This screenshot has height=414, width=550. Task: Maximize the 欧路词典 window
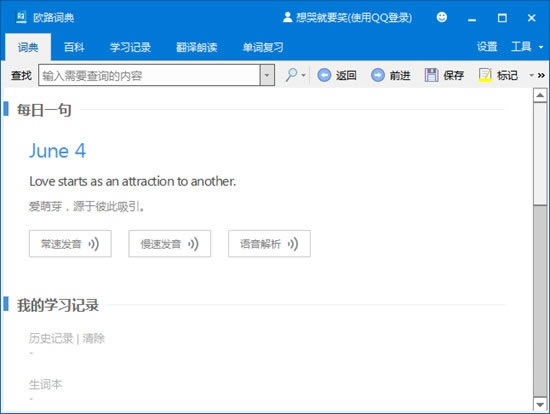(502, 18)
